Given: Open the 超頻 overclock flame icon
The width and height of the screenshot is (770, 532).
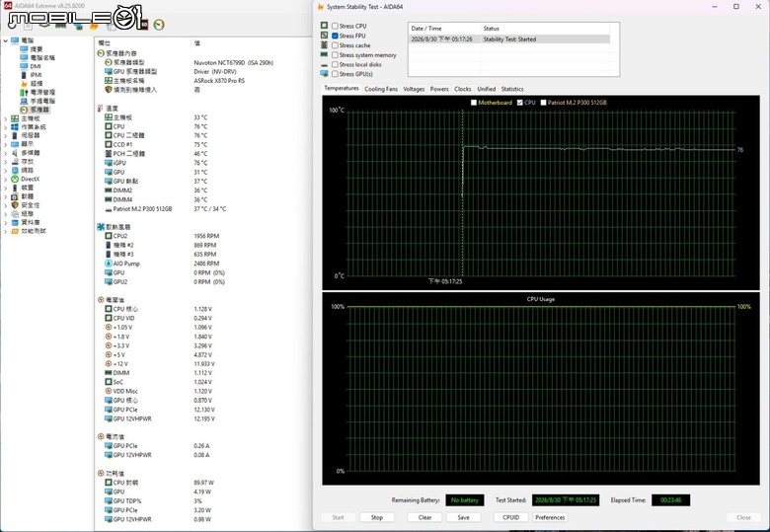Looking at the screenshot, I should 24,84.
